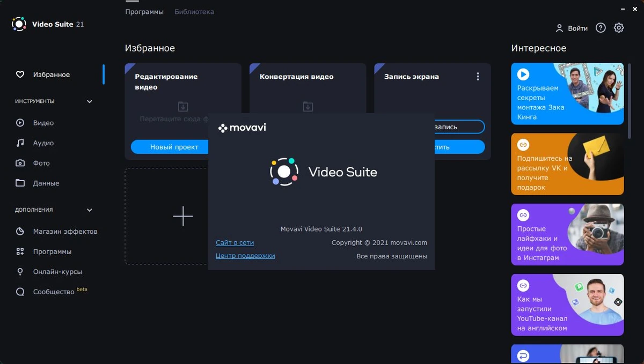This screenshot has height=364, width=644.
Task: Click the link icon on VK newsletter card
Action: tap(523, 145)
